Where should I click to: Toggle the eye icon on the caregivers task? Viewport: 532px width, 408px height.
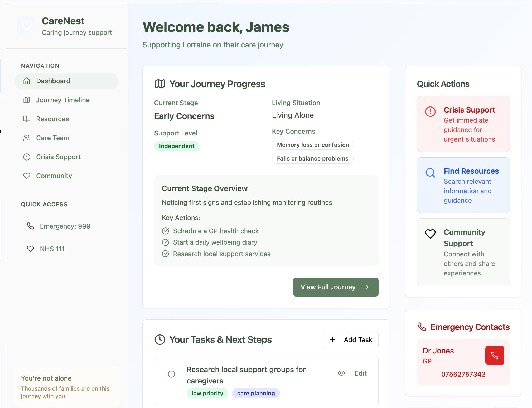point(341,373)
